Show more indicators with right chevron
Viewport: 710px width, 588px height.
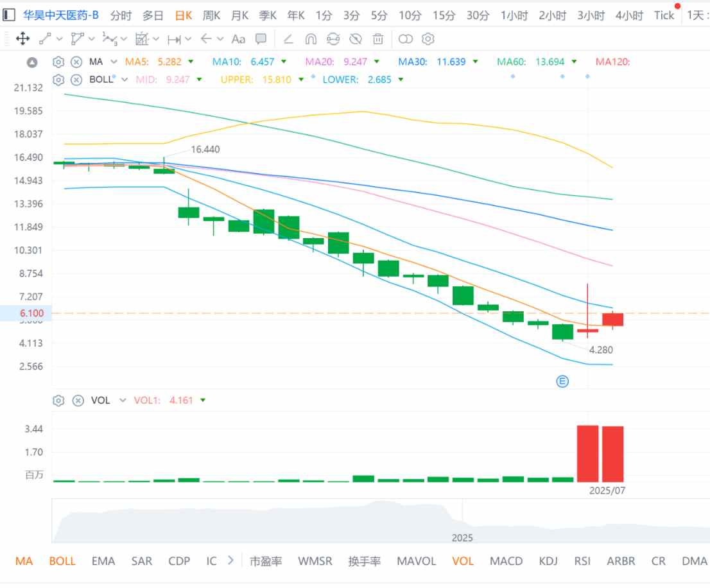click(x=230, y=560)
